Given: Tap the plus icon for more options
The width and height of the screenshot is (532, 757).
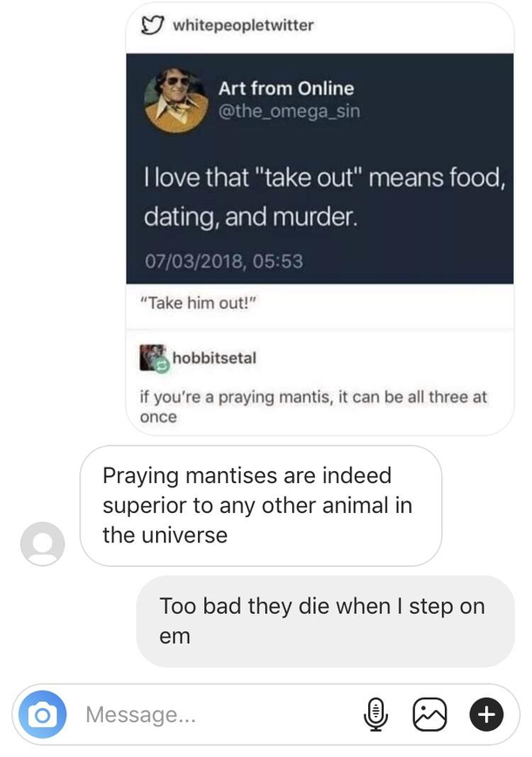Looking at the screenshot, I should (x=486, y=714).
